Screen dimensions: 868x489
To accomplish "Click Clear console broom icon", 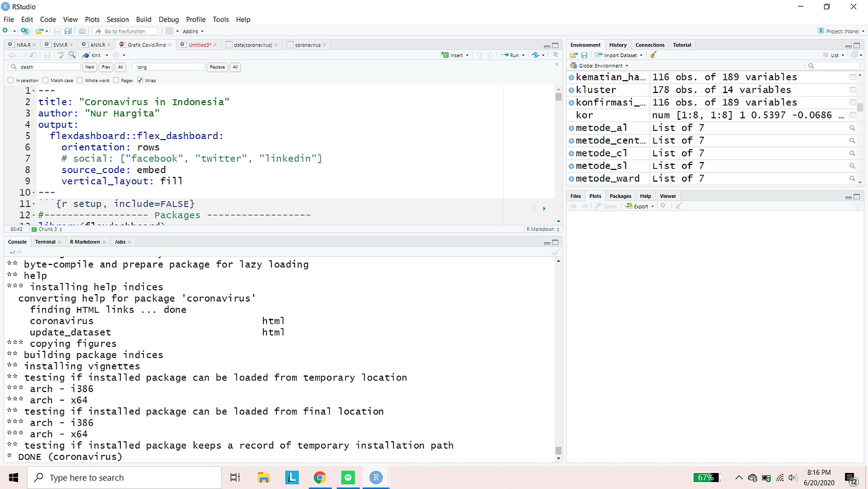I will point(556,252).
